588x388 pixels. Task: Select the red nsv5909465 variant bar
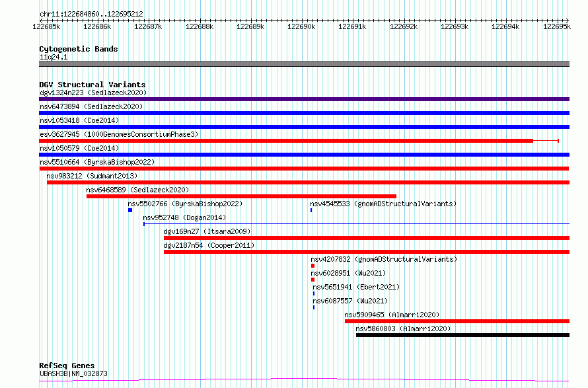457,321
